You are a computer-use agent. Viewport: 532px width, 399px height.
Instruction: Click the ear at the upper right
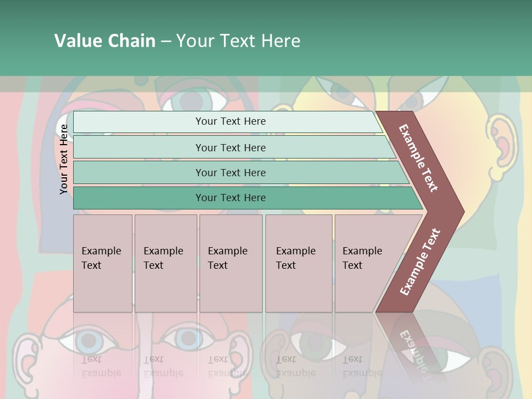coord(501,142)
